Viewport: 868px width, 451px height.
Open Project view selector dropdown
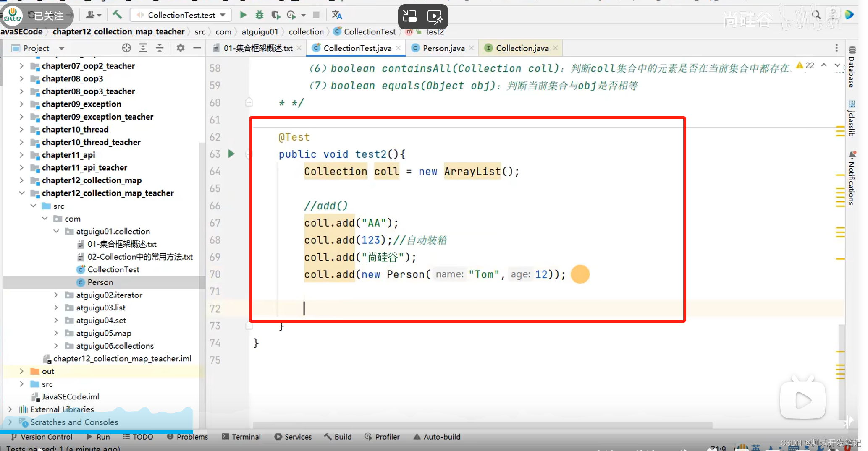click(x=62, y=48)
